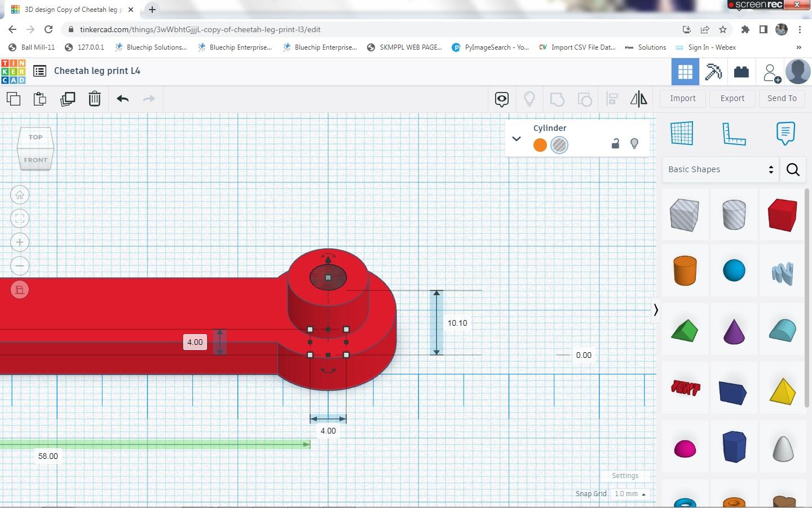The height and width of the screenshot is (508, 812).
Task: Open the Bricks view
Action: click(x=742, y=72)
